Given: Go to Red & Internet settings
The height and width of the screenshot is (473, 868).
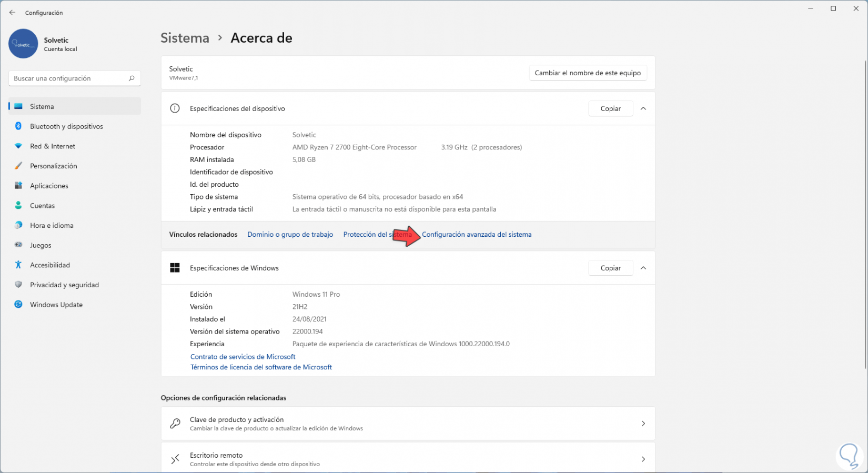Looking at the screenshot, I should coord(75,146).
